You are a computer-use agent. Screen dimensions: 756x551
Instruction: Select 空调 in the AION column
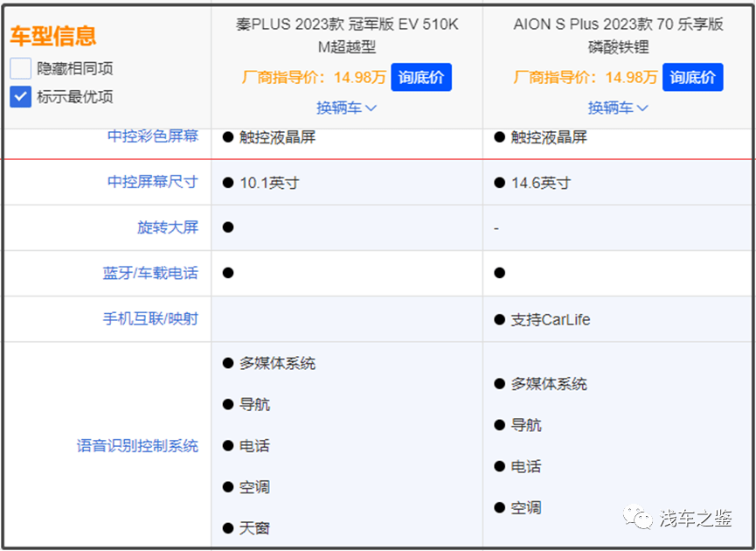pos(526,507)
